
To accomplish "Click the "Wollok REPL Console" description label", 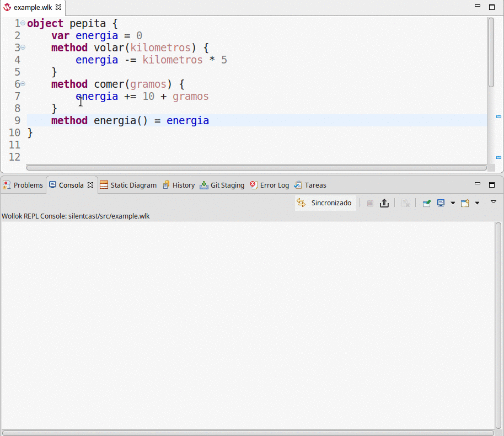I will tap(76, 216).
